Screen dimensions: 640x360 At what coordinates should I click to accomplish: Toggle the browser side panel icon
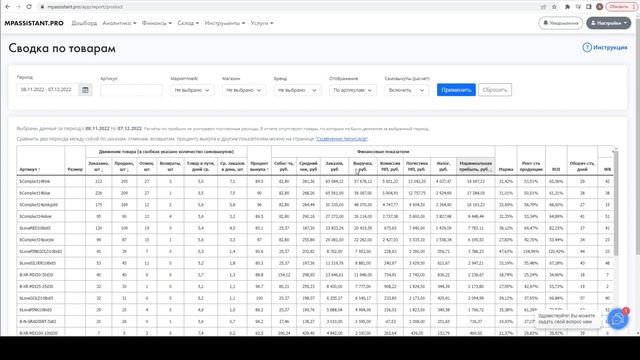pyautogui.click(x=589, y=7)
